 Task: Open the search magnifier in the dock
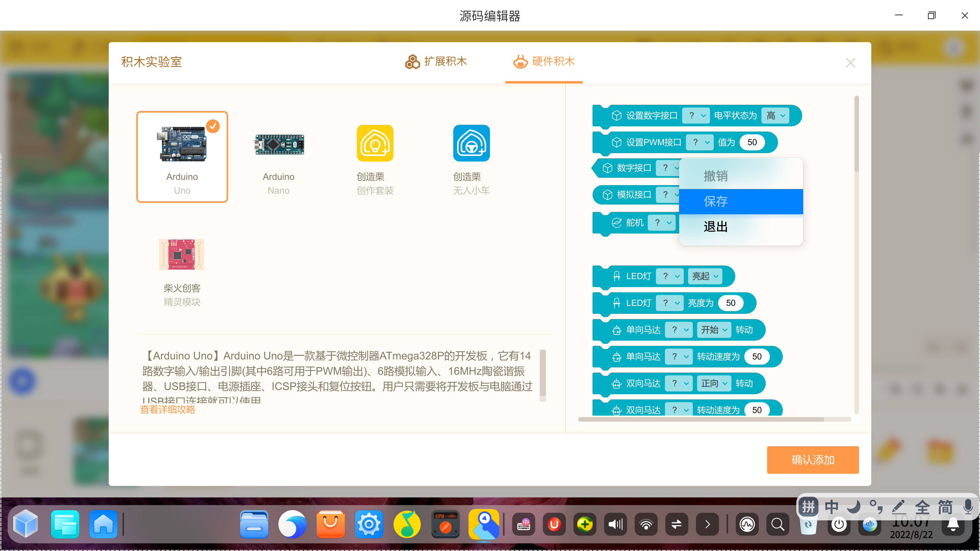pos(778,524)
